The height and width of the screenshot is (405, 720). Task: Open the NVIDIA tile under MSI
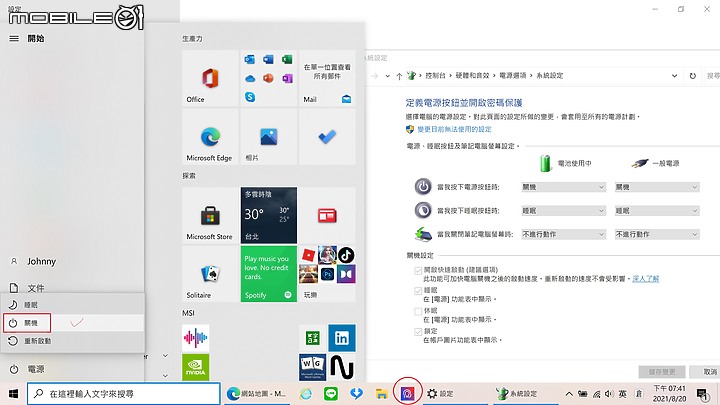tap(196, 367)
